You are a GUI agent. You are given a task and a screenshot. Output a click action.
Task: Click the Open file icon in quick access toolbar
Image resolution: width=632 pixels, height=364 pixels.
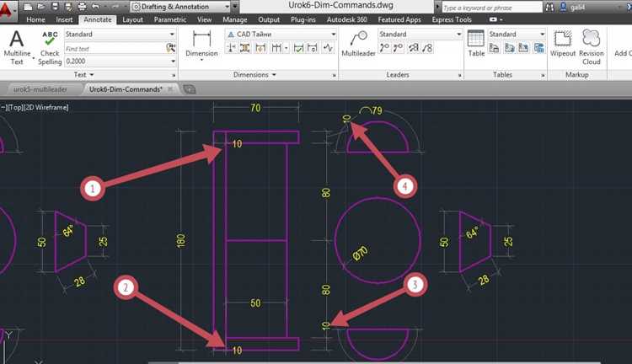[x=41, y=7]
